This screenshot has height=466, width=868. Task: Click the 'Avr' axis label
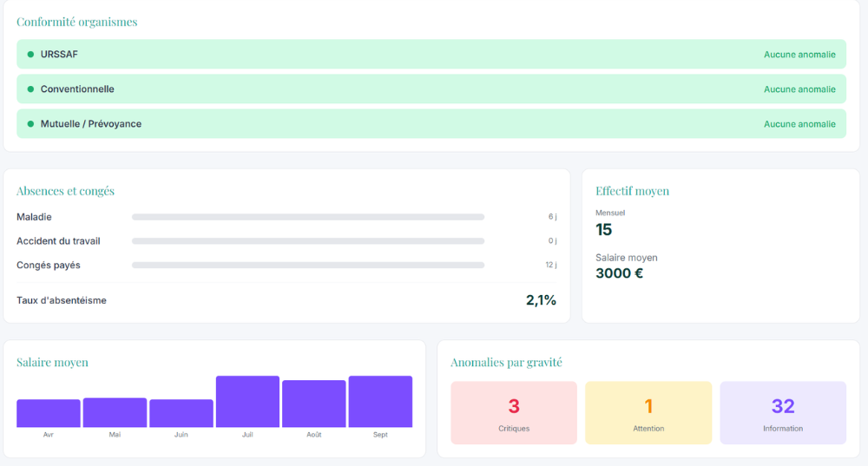[48, 435]
